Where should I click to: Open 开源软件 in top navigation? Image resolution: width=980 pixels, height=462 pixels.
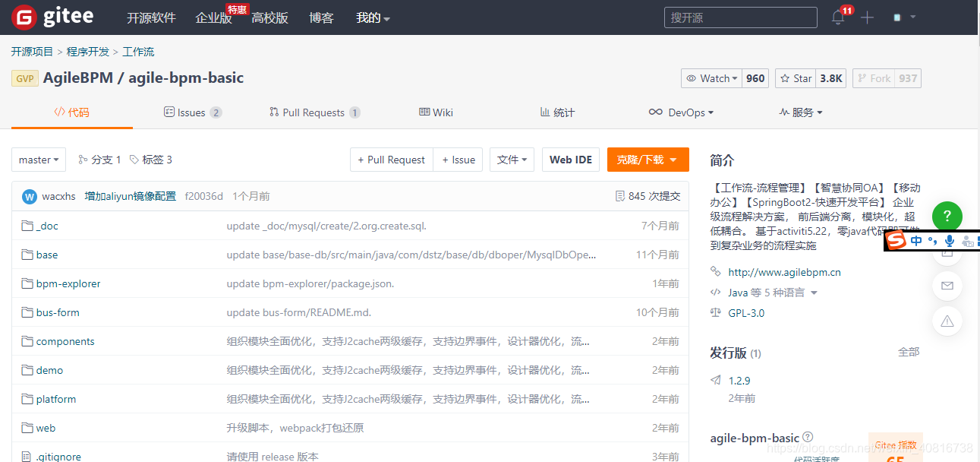pos(151,17)
